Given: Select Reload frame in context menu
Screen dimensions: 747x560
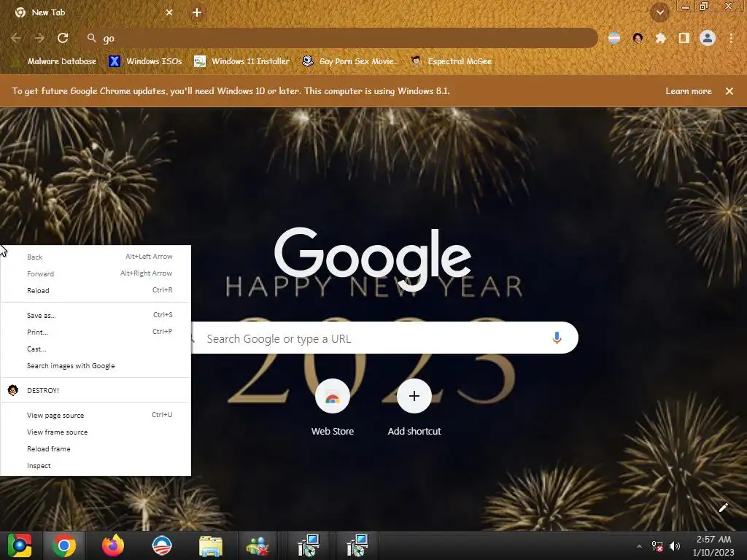Looking at the screenshot, I should [96, 448].
